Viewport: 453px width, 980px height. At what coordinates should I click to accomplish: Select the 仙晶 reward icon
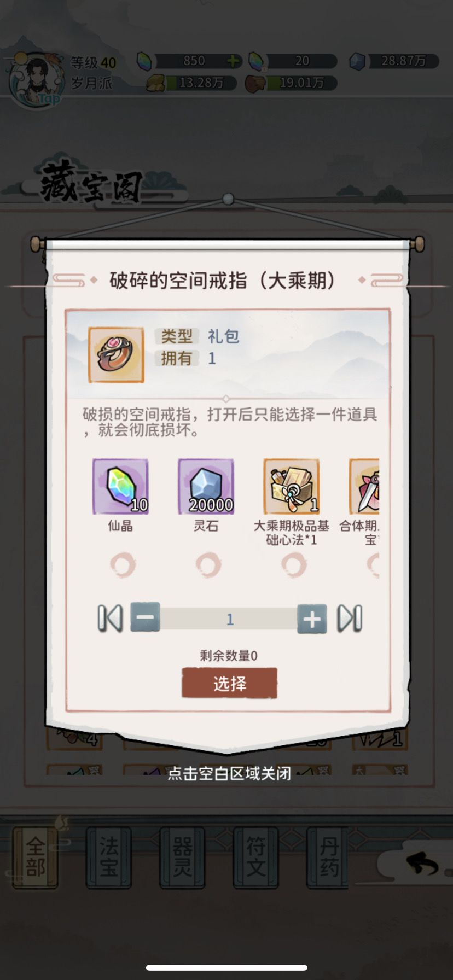(120, 486)
